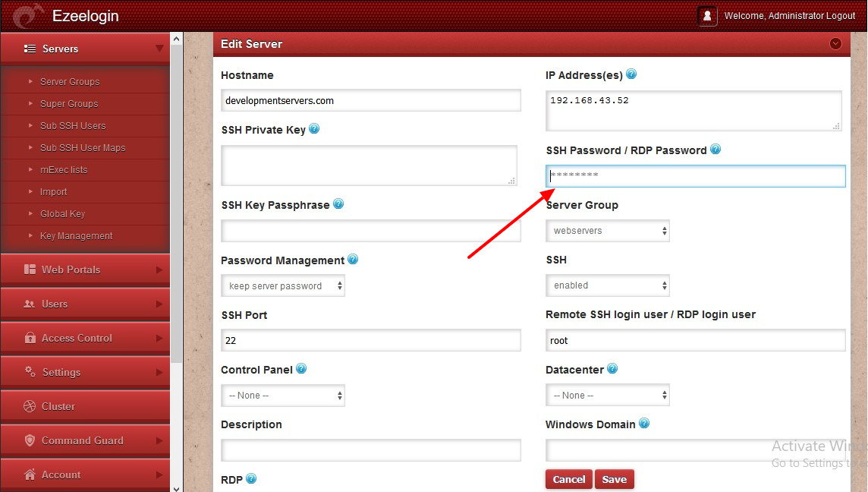This screenshot has height=492, width=868.
Task: Open help for IP Address(es) field
Action: click(x=631, y=74)
